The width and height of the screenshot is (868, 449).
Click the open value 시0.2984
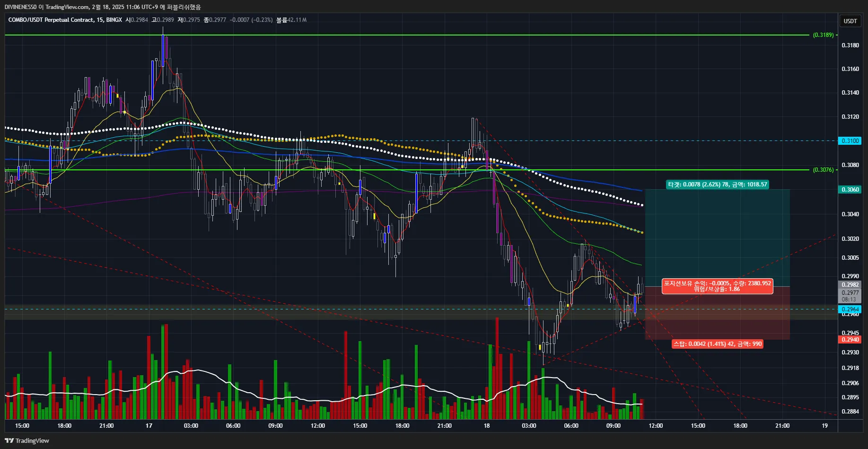click(x=137, y=20)
